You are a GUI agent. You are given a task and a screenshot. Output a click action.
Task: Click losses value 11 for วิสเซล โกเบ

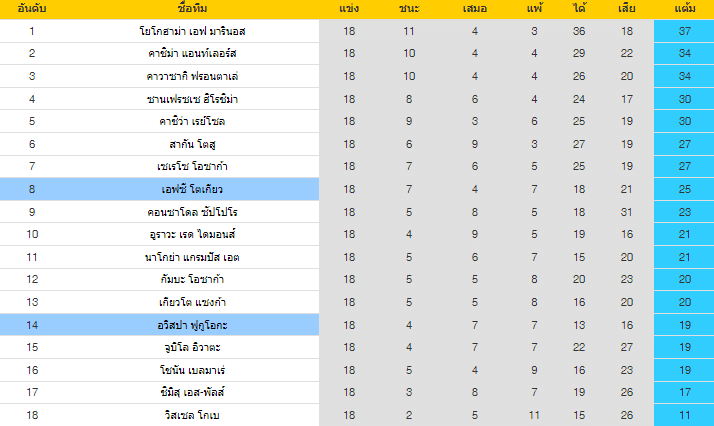point(534,415)
